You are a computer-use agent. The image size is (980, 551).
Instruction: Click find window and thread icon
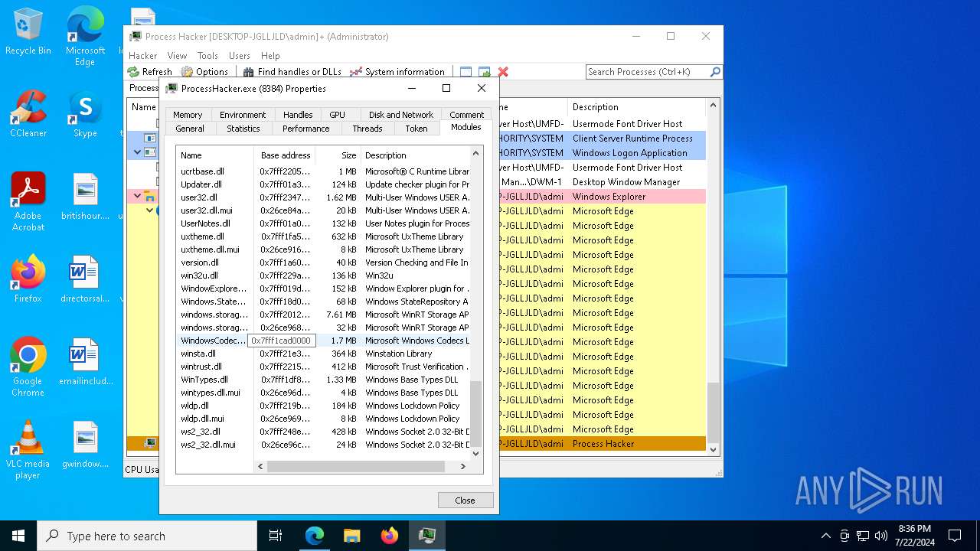[484, 72]
